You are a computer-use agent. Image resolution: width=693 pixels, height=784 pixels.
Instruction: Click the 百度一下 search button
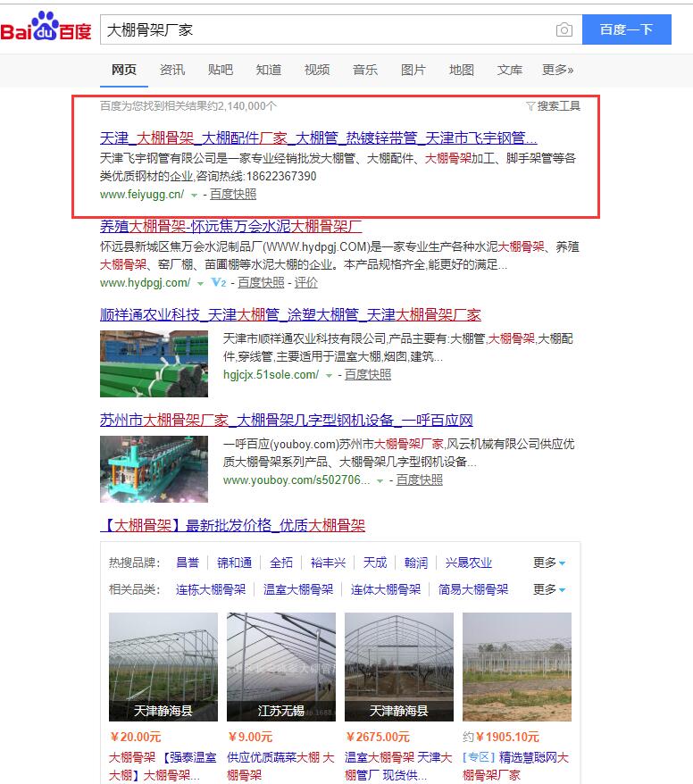click(627, 29)
